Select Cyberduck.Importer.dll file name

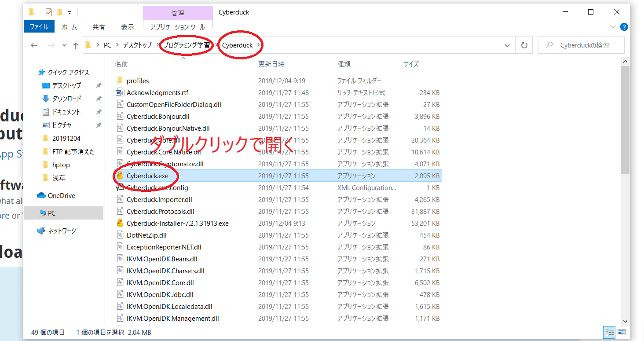pyautogui.click(x=159, y=199)
